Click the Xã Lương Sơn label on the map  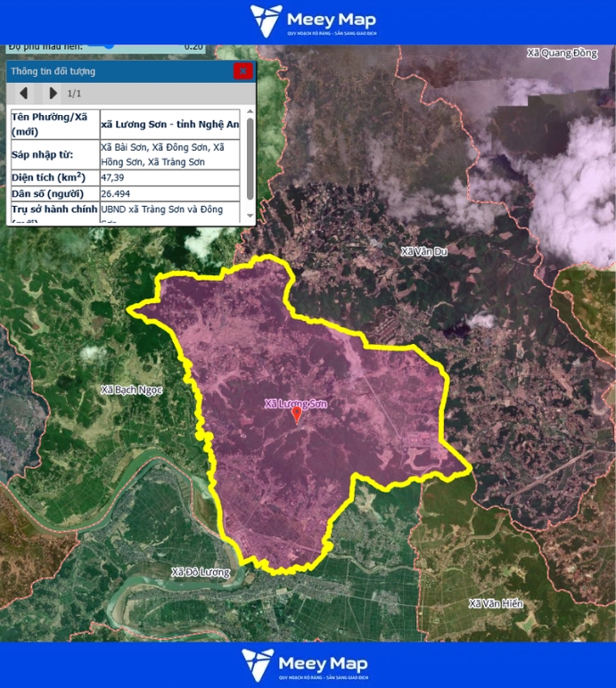pos(295,404)
